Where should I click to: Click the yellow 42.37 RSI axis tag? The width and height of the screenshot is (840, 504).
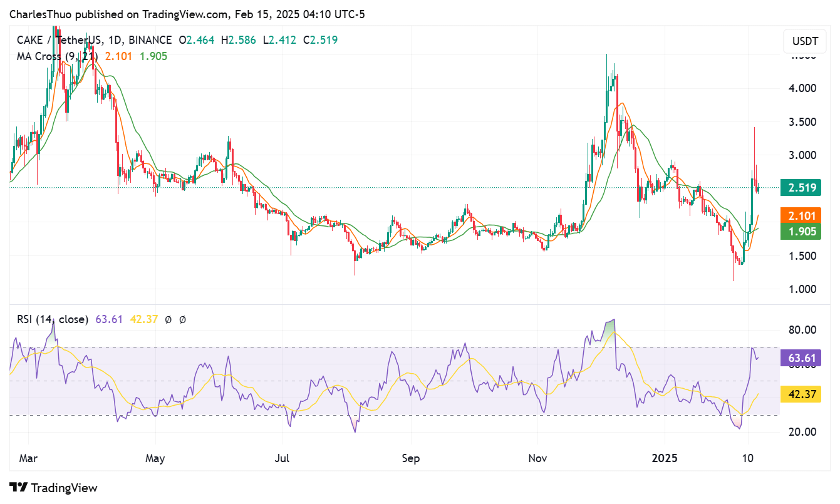[x=801, y=394]
